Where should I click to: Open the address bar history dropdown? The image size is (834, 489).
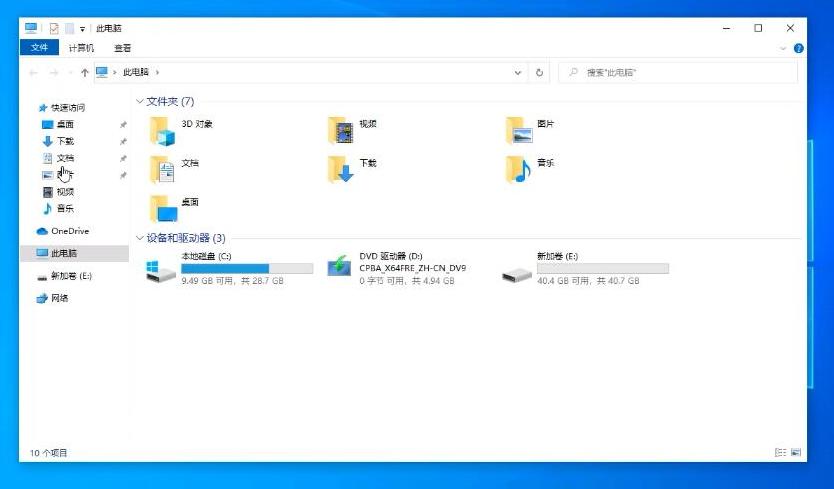[518, 73]
